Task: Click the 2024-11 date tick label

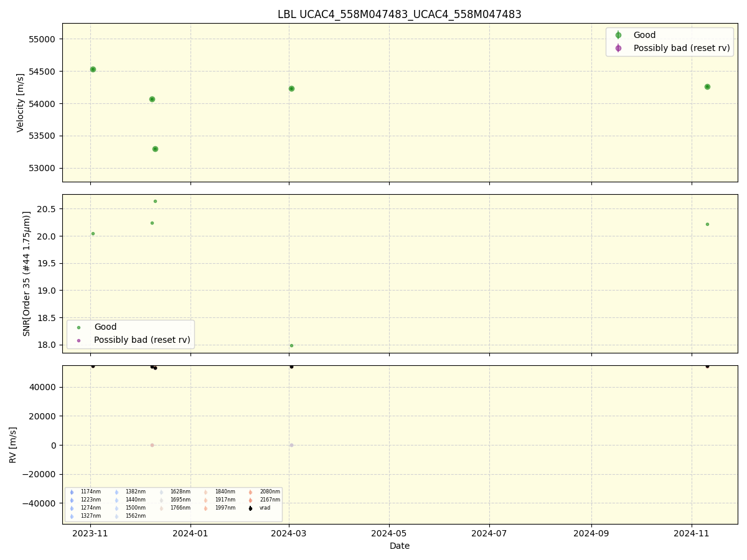Action: coord(692,532)
